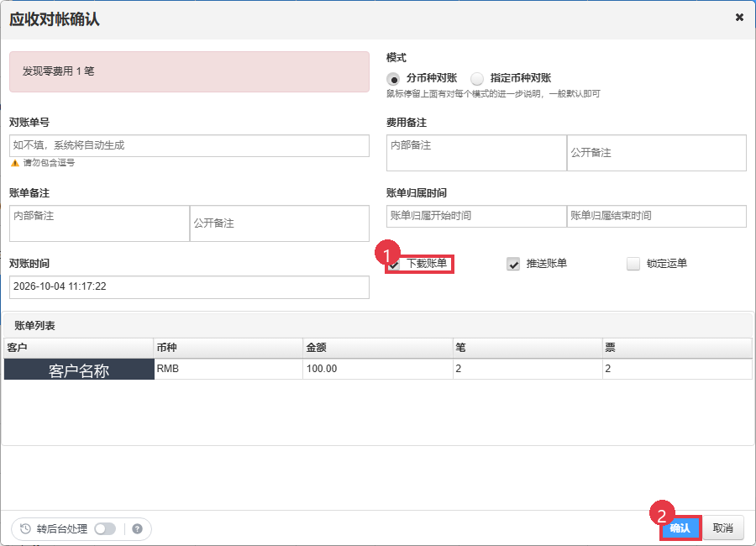Click the 确认 button
Screen dimensions: 756x546
[x=680, y=528]
